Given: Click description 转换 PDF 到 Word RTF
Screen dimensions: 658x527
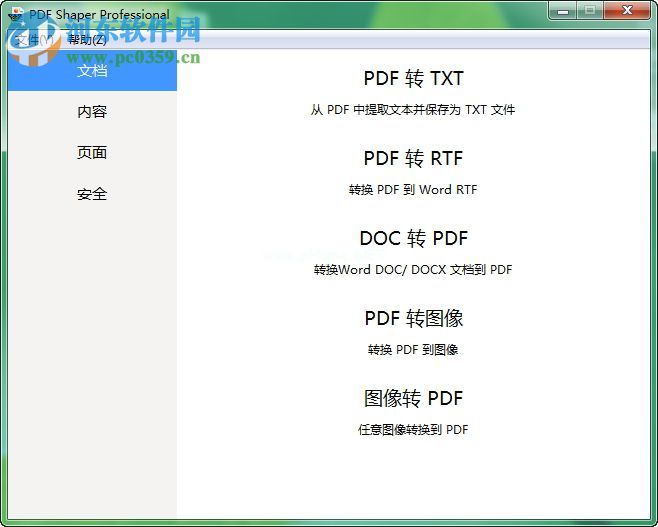Looking at the screenshot, I should (413, 190).
